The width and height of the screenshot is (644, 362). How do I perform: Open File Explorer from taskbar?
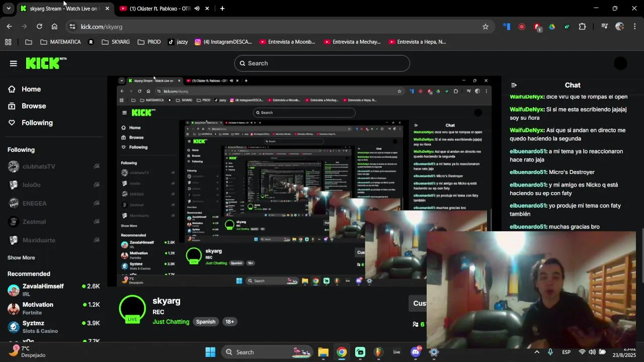click(x=323, y=352)
